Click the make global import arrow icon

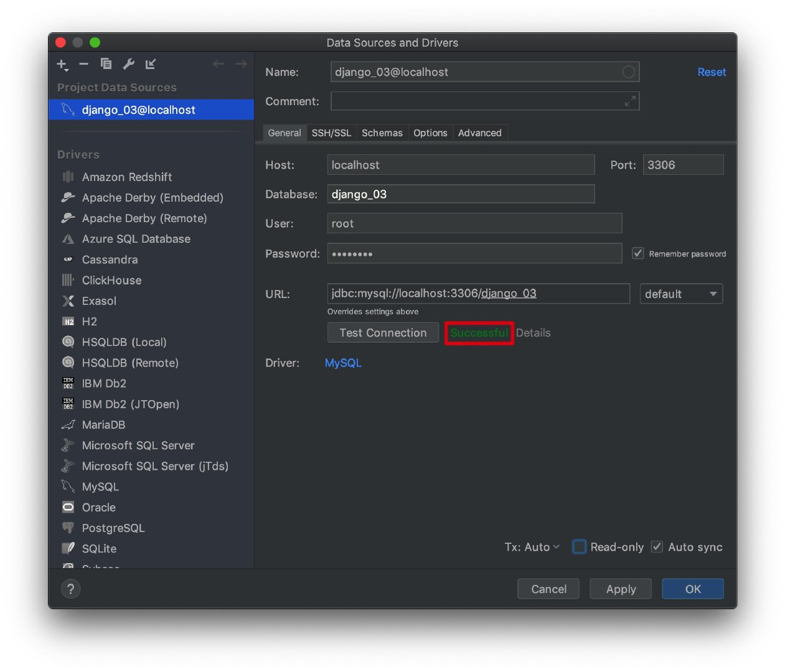coord(151,63)
